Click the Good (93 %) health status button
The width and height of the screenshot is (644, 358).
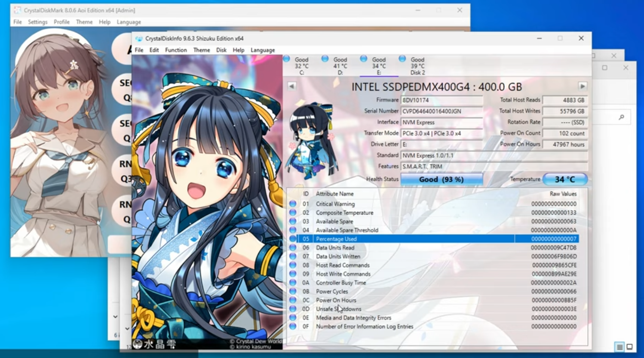[x=442, y=179]
